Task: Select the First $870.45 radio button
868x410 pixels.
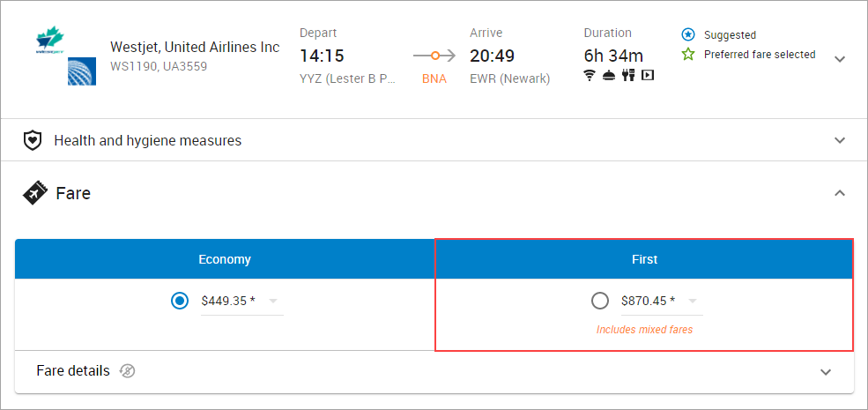Action: pyautogui.click(x=600, y=301)
